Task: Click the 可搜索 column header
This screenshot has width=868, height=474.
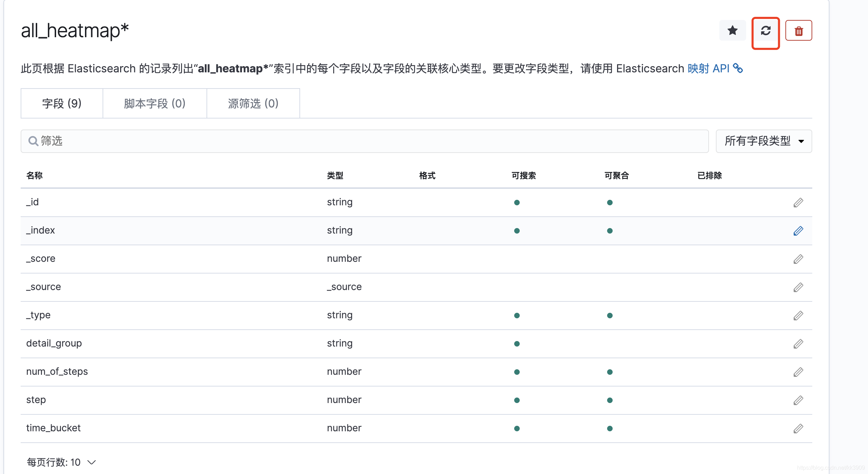Action: coord(523,176)
